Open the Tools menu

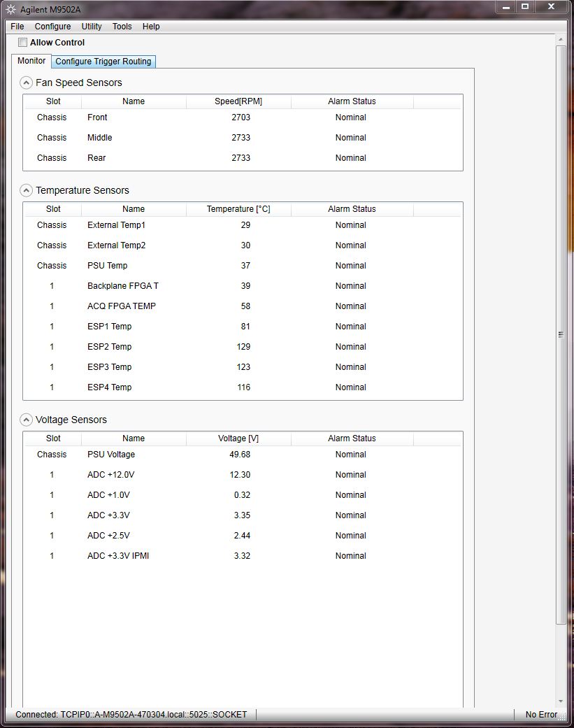(122, 27)
